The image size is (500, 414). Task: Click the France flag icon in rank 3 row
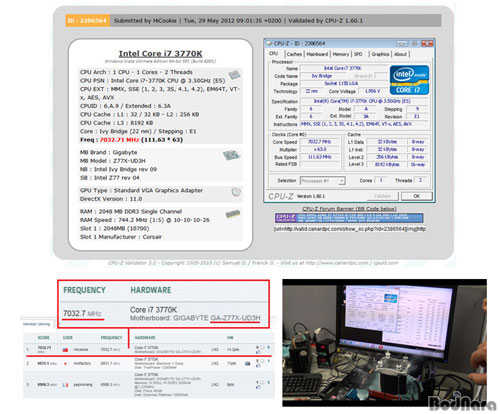tap(65, 385)
